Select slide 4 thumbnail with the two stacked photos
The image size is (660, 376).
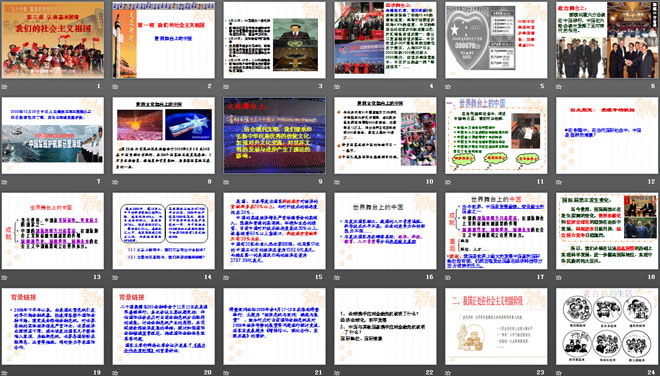(386, 40)
